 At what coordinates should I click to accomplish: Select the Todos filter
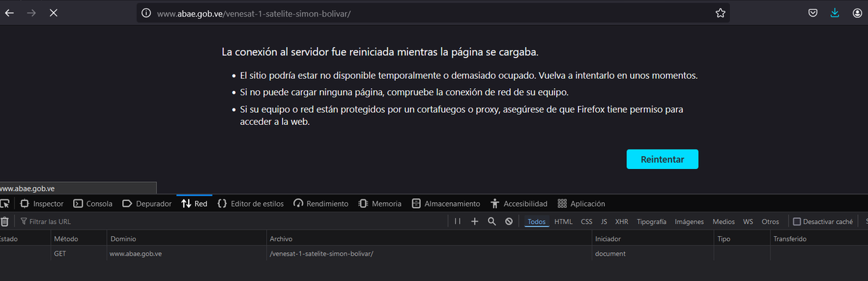536,222
